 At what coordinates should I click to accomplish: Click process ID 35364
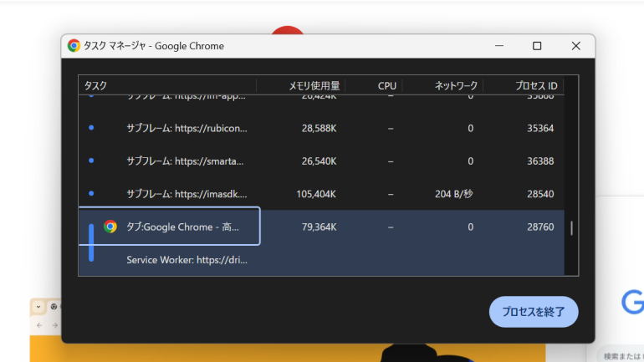point(540,129)
